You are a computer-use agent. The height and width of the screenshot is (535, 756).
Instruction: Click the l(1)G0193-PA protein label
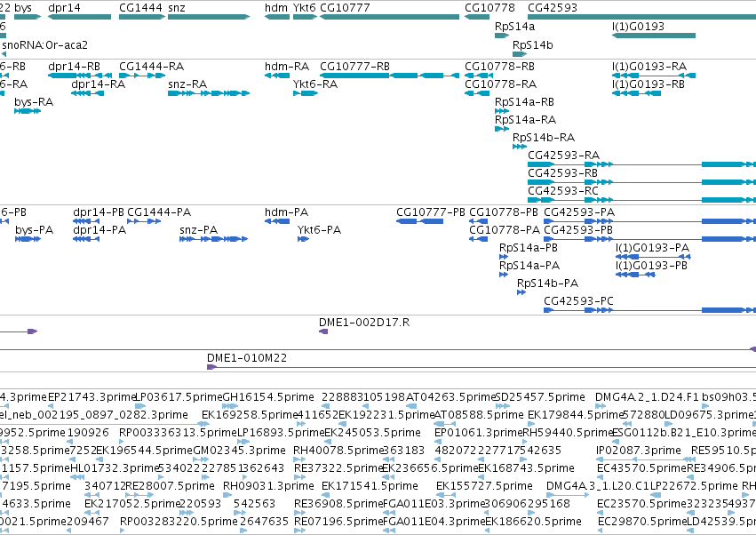652,247
